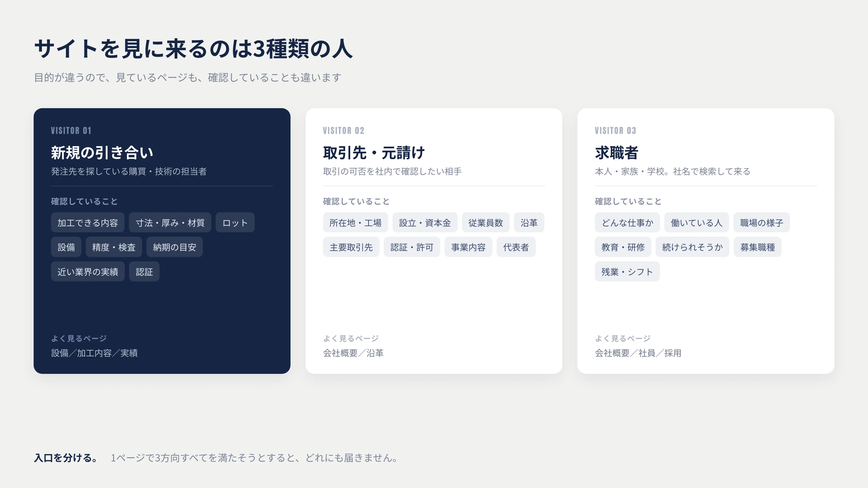The height and width of the screenshot is (488, 868).
Task: Click the 納期の目安 chip
Action: pos(174,247)
